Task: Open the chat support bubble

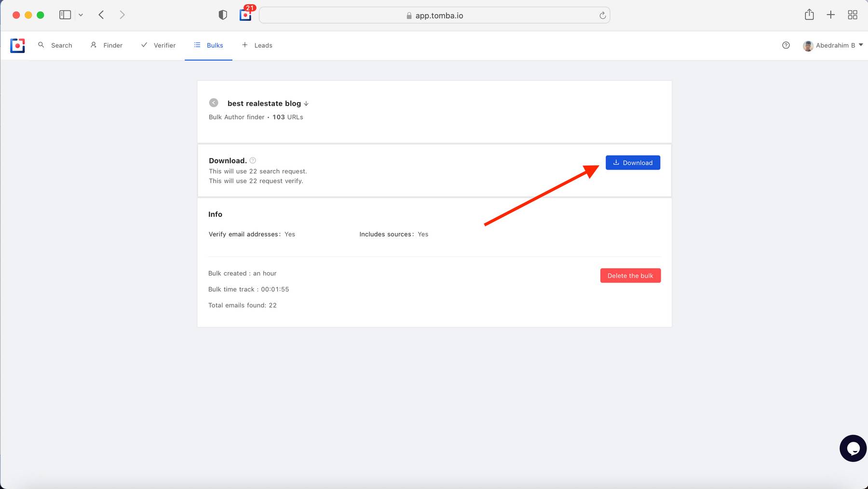Action: point(853,449)
